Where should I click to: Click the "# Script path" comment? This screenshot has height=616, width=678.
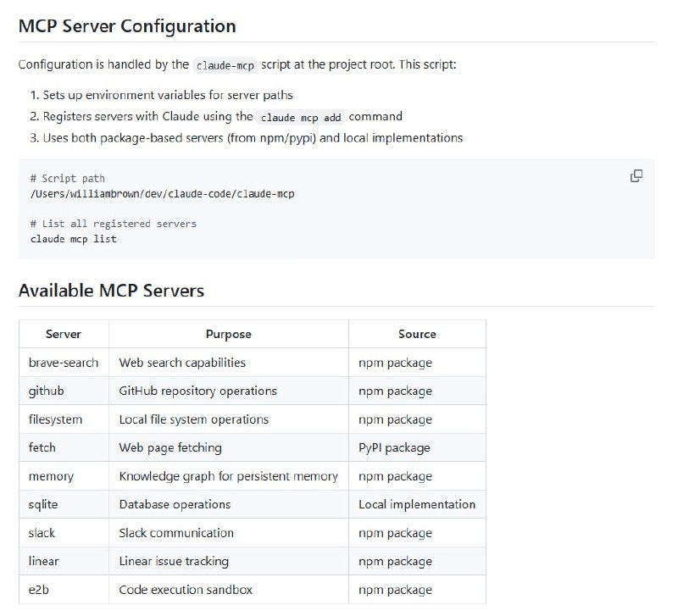pyautogui.click(x=68, y=179)
